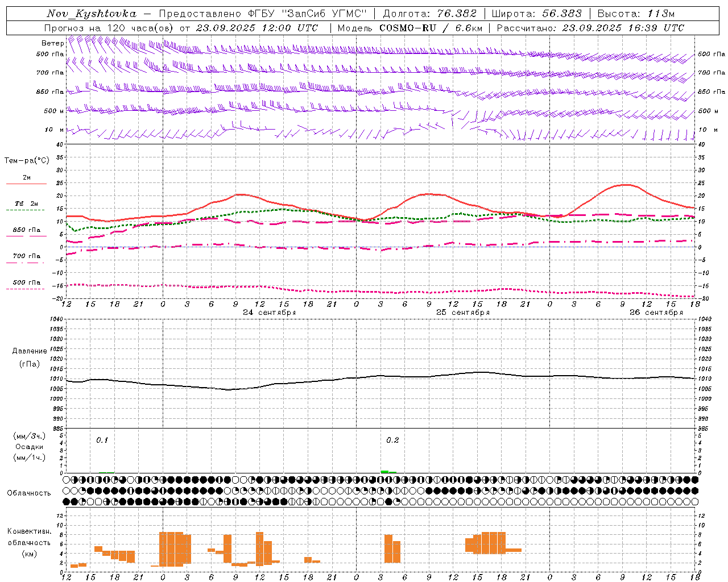Click the 0.2 precipitation value
The width and height of the screenshot is (728, 582).
[x=392, y=440]
